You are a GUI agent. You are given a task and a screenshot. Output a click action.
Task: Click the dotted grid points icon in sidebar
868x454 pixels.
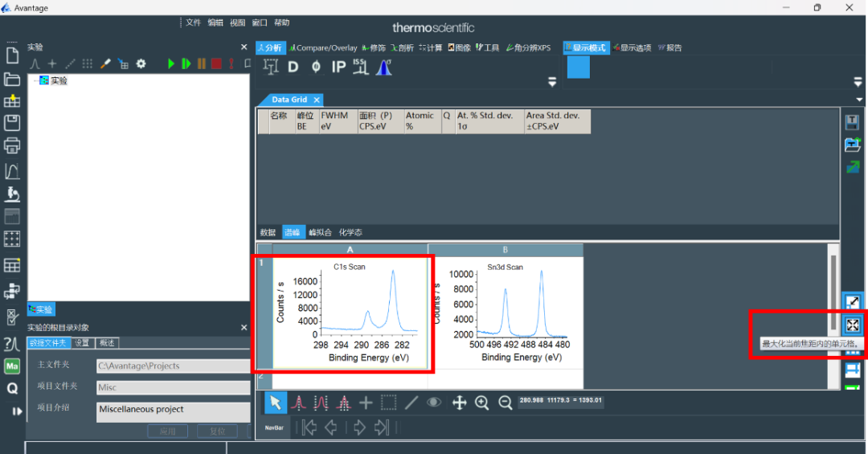(12, 239)
